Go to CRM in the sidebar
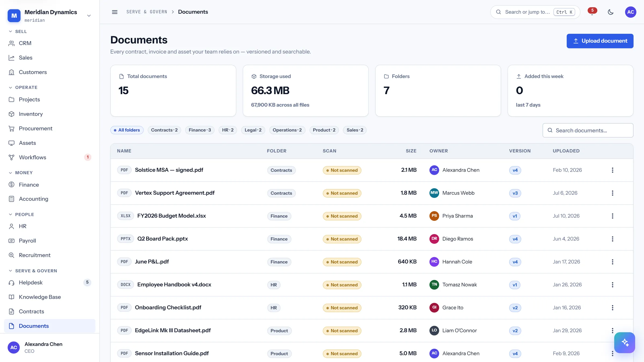This screenshot has width=644, height=362. coord(50,43)
